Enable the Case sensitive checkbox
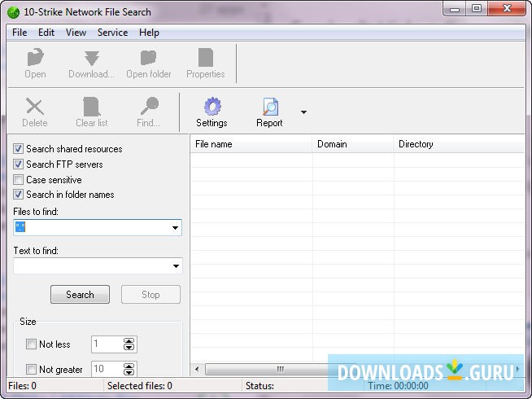The height and width of the screenshot is (399, 532). 18,179
